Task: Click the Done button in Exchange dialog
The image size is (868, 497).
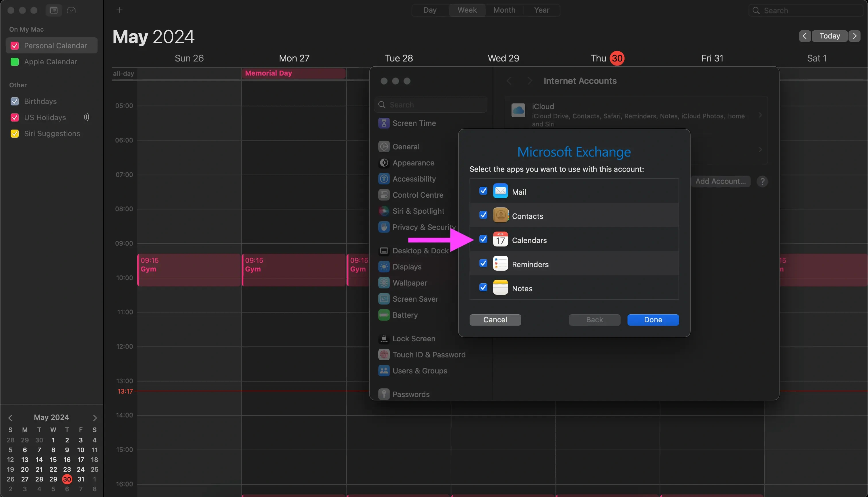Action: (653, 320)
